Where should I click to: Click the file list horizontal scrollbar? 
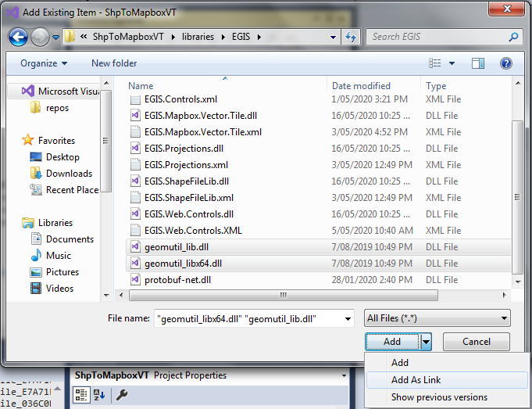click(x=284, y=295)
